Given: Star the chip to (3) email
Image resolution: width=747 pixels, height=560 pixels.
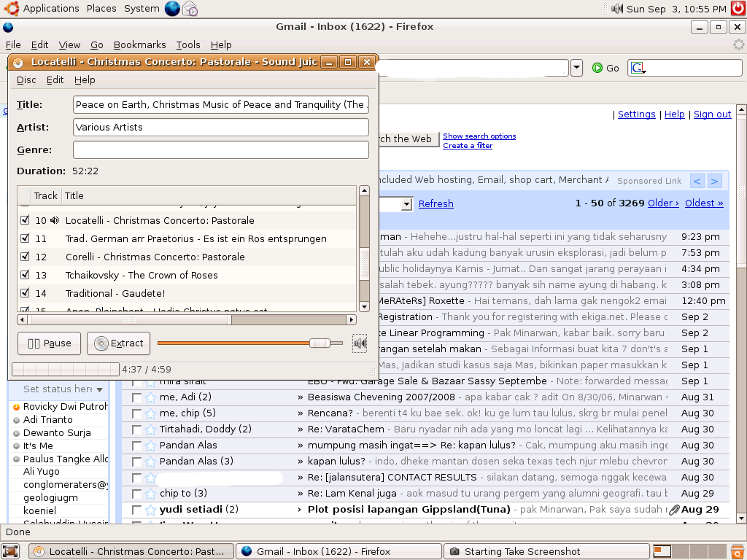Looking at the screenshot, I should [150, 494].
